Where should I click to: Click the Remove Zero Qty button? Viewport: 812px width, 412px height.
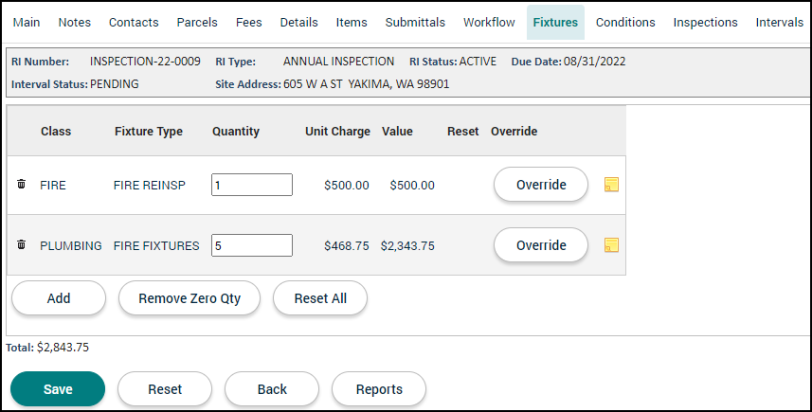coord(190,298)
